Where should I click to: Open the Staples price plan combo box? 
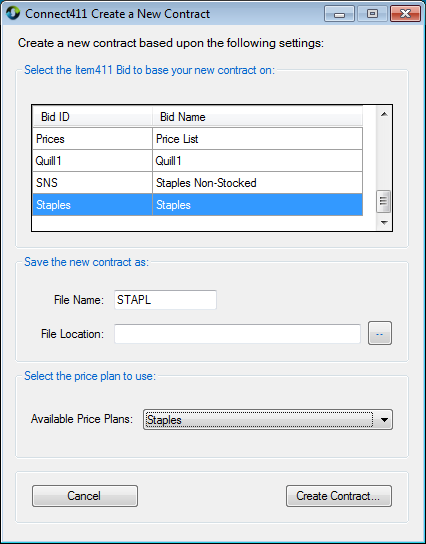coord(268,420)
